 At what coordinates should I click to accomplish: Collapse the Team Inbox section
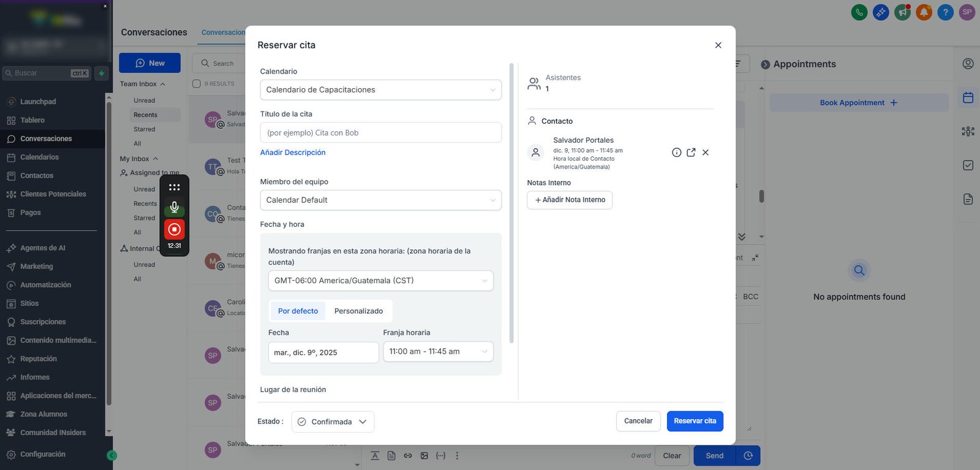pos(142,84)
